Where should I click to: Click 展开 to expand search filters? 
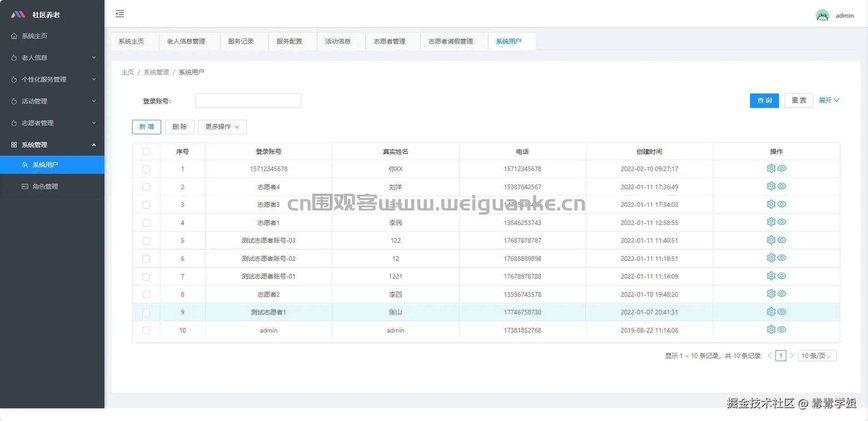click(x=829, y=100)
